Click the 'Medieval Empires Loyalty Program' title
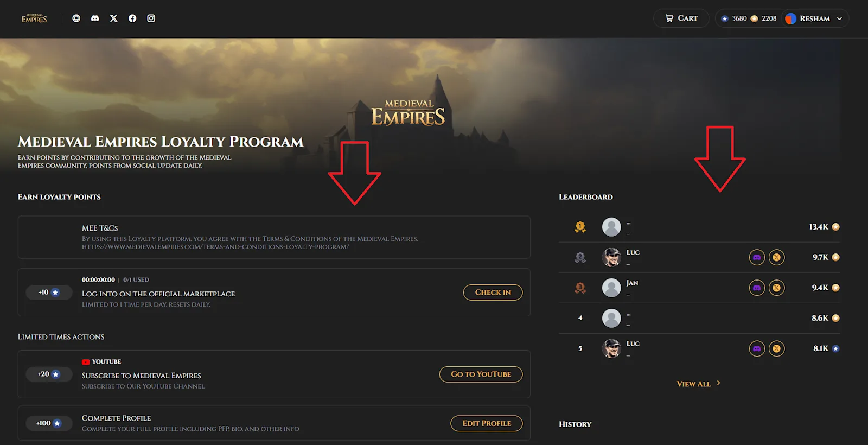The height and width of the screenshot is (445, 868). tap(161, 142)
